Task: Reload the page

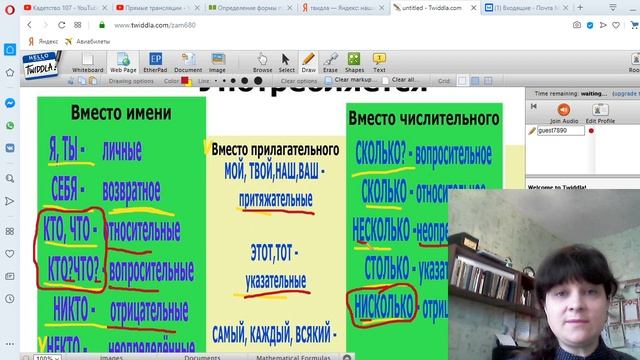Action: click(62, 25)
